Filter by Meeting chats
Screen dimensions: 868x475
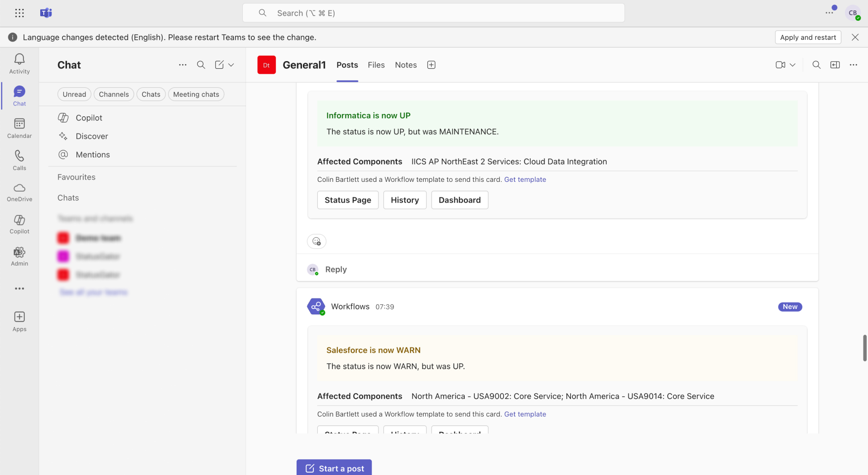[x=196, y=94]
